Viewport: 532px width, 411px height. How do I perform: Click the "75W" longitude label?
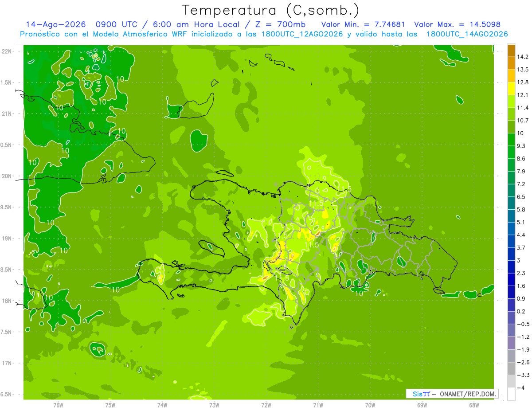point(110,405)
